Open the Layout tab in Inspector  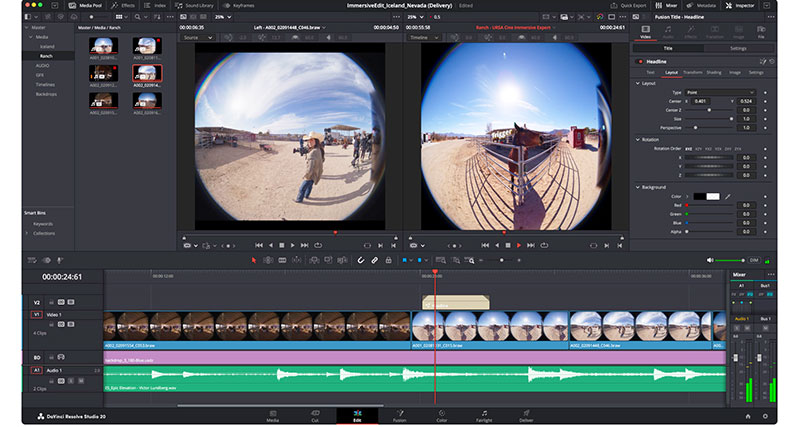(x=671, y=72)
